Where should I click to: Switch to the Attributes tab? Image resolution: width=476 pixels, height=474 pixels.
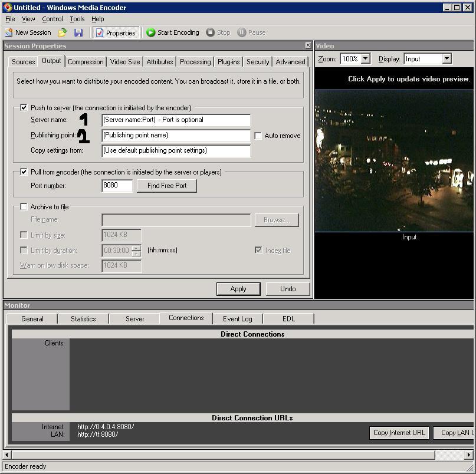tap(160, 61)
